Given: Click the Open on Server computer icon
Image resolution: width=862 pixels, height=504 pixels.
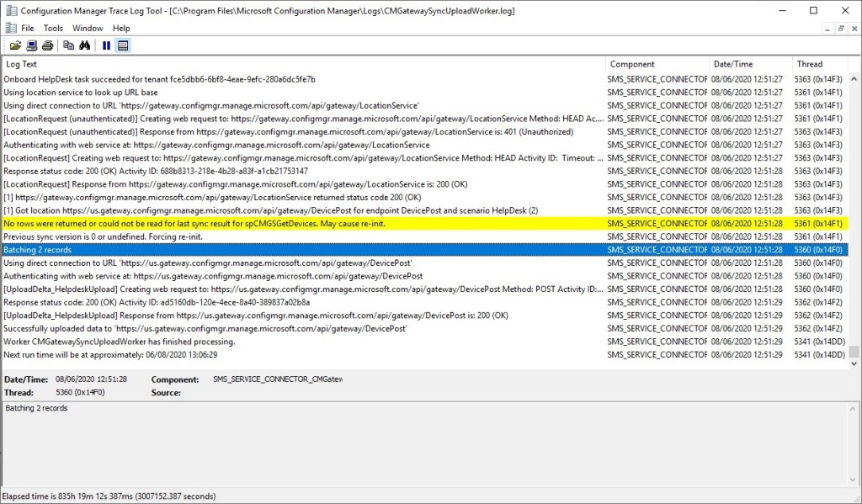Looking at the screenshot, I should tap(31, 45).
